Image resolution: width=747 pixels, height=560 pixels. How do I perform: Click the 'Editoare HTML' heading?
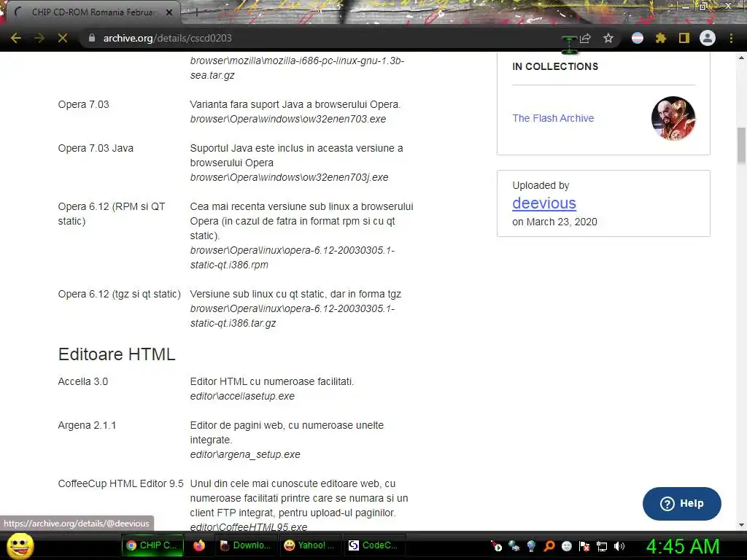[x=117, y=354]
